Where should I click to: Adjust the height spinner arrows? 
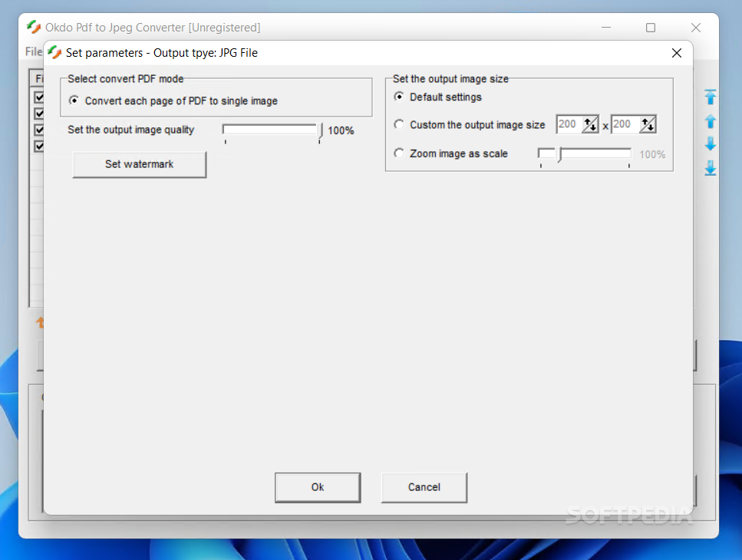(x=648, y=124)
